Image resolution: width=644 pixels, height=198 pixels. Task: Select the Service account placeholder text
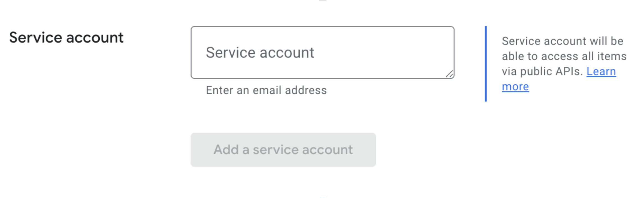point(260,52)
